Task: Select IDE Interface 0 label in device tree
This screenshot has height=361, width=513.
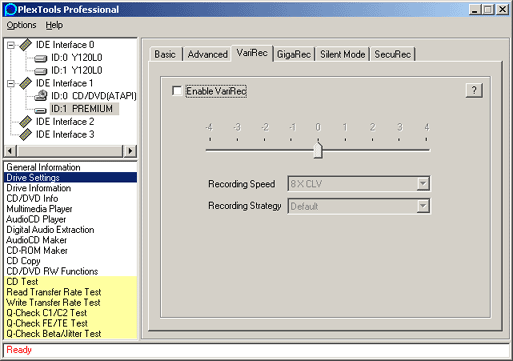Action: coord(65,45)
